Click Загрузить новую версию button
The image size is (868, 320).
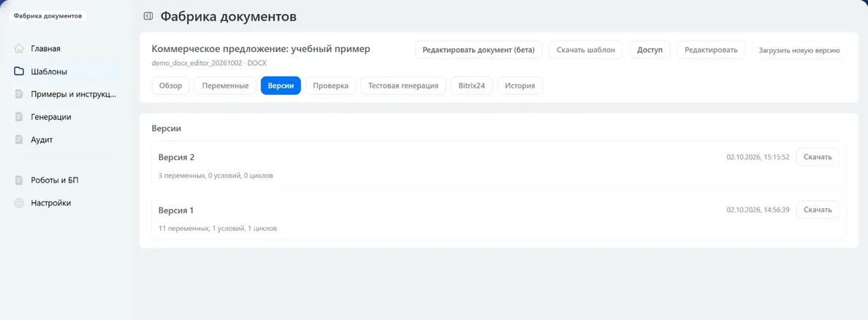799,50
